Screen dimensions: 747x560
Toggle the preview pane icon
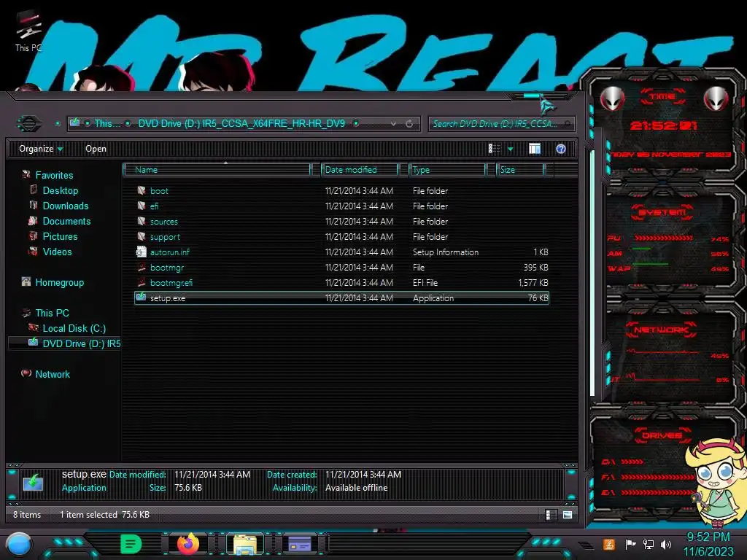(535, 149)
